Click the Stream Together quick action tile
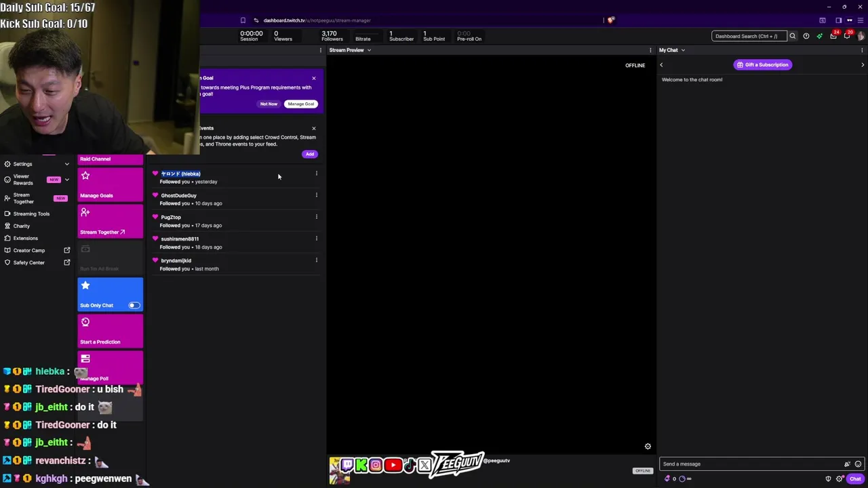The image size is (868, 488). [110, 221]
